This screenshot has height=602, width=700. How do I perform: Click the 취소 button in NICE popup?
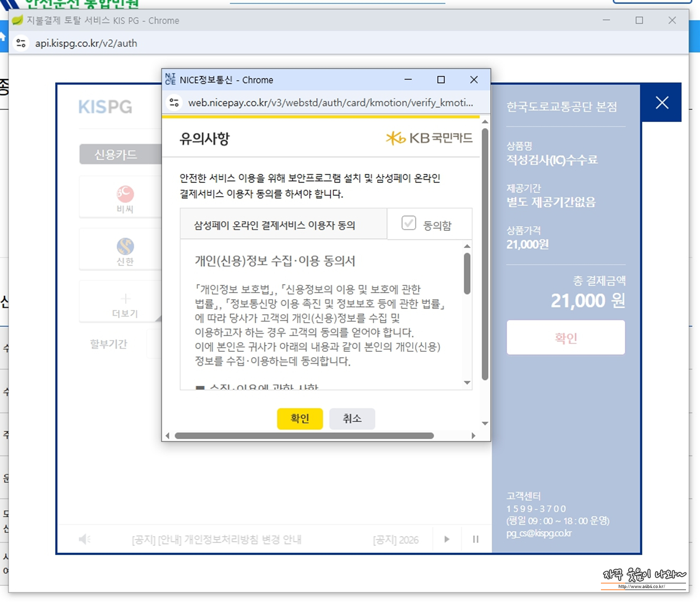click(352, 418)
